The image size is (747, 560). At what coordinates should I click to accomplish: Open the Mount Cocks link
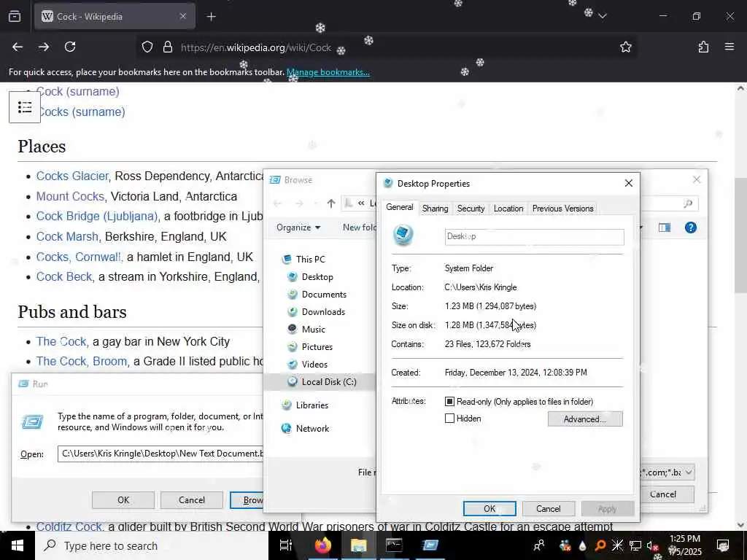click(x=70, y=196)
